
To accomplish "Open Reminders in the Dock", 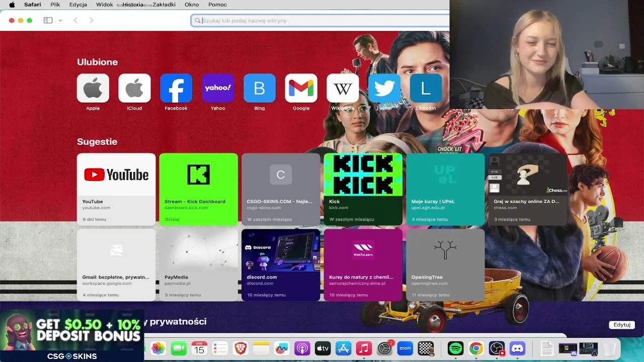I will coord(220,348).
